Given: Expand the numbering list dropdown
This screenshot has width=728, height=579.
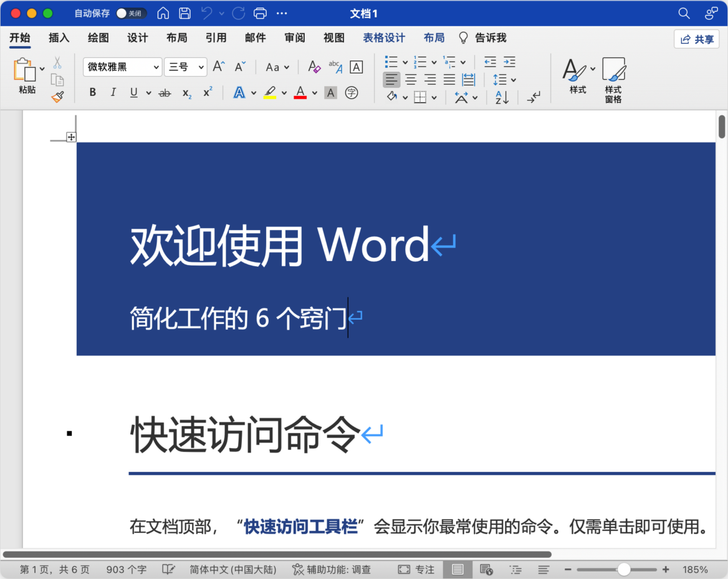Looking at the screenshot, I should (x=434, y=62).
